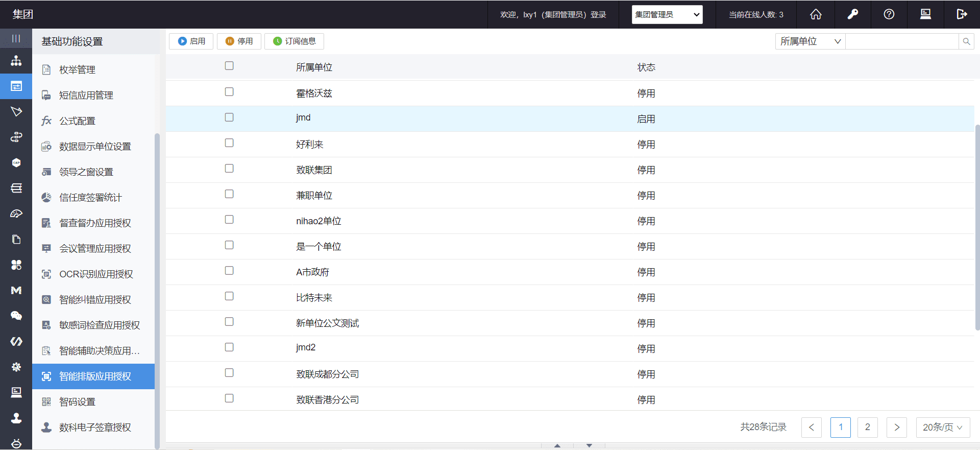The height and width of the screenshot is (450, 980).
Task: Click the 启用 enable toolbar button
Action: click(x=191, y=41)
